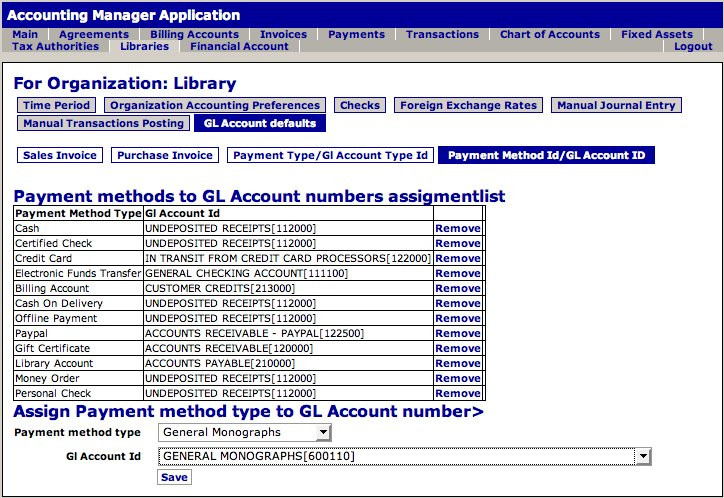The image size is (724, 498).
Task: Click the Logout link
Action: coord(693,47)
